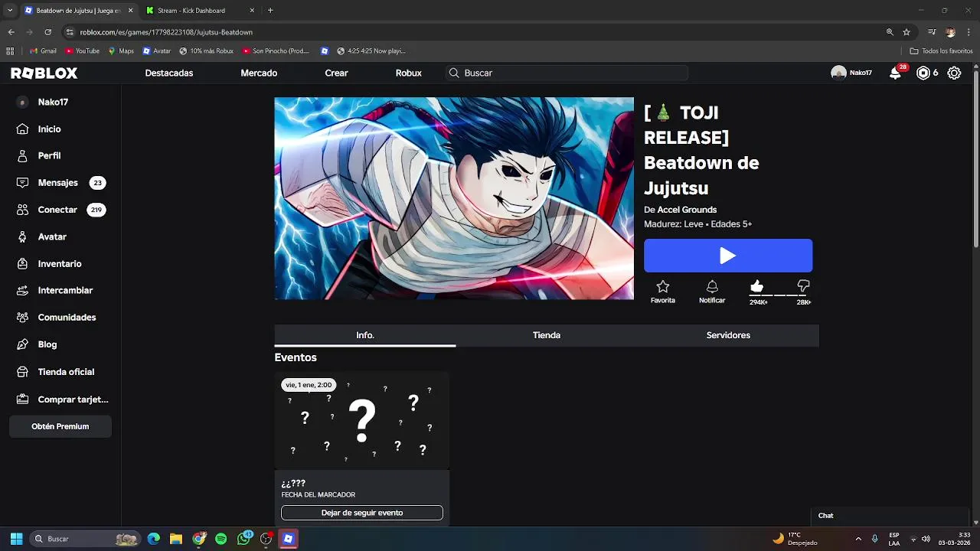Switch to the Tienda tab
Viewport: 980px width, 551px height.
pos(547,335)
